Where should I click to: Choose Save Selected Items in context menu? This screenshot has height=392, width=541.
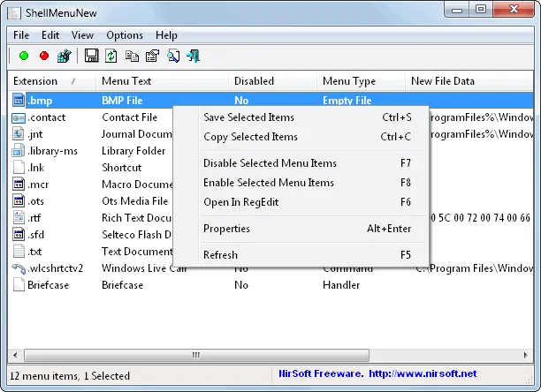[248, 117]
